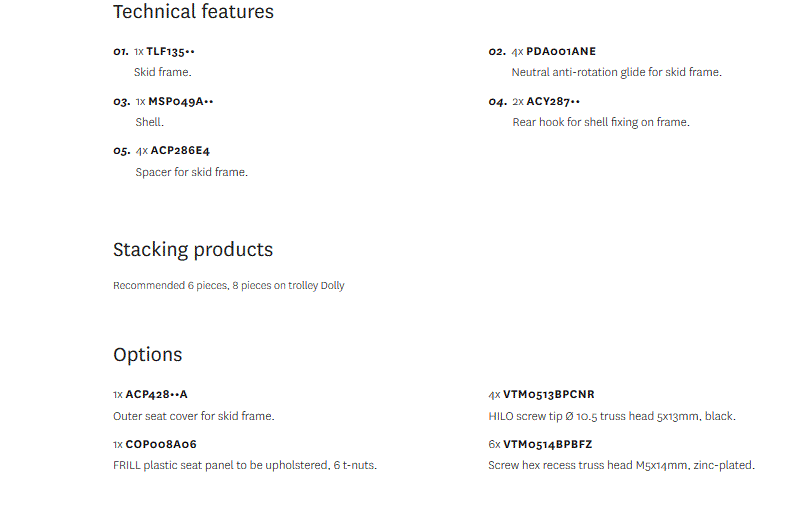This screenshot has width=811, height=512.
Task: Click the 'Skid frame.' description text
Action: [162, 72]
